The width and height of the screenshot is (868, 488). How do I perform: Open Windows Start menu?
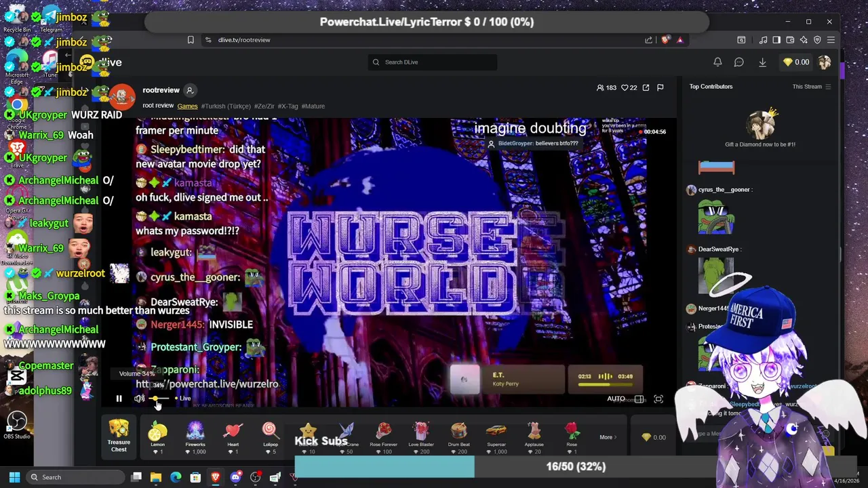14,477
